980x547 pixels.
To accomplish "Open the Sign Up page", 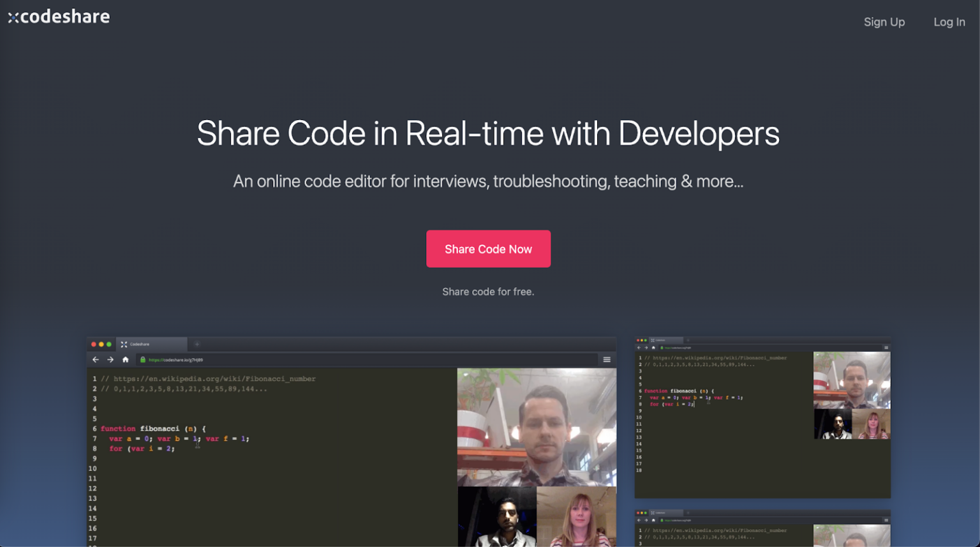I will click(884, 22).
